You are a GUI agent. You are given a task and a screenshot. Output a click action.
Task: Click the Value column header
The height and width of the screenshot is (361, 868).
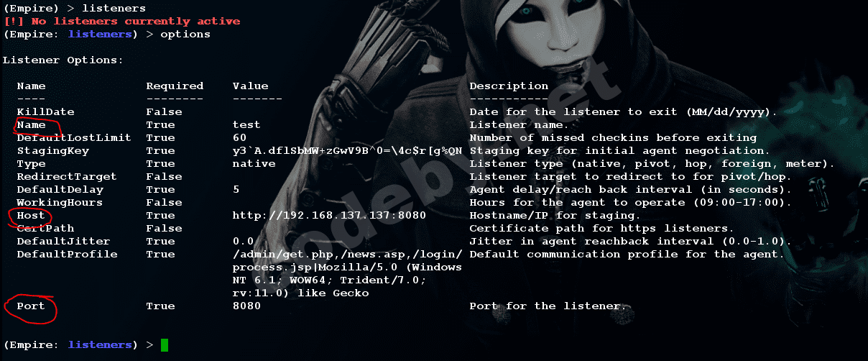(x=250, y=86)
